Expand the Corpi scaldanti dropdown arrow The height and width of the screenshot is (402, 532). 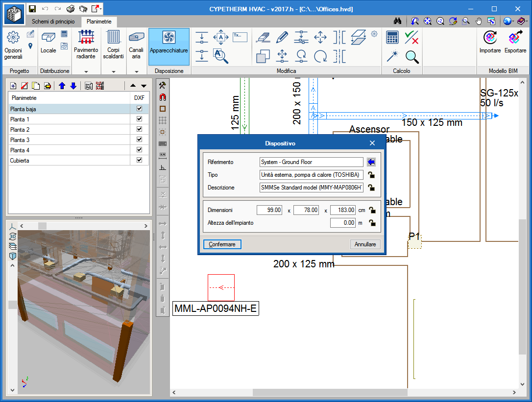click(114, 71)
